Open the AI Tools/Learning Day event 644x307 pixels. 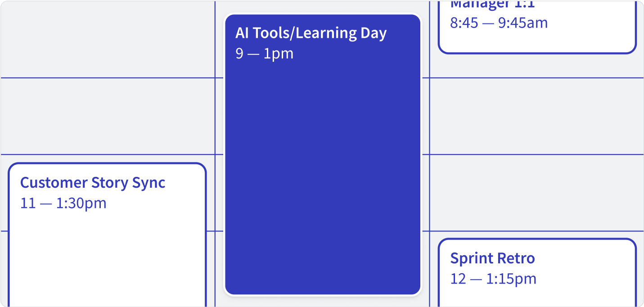pos(323,155)
